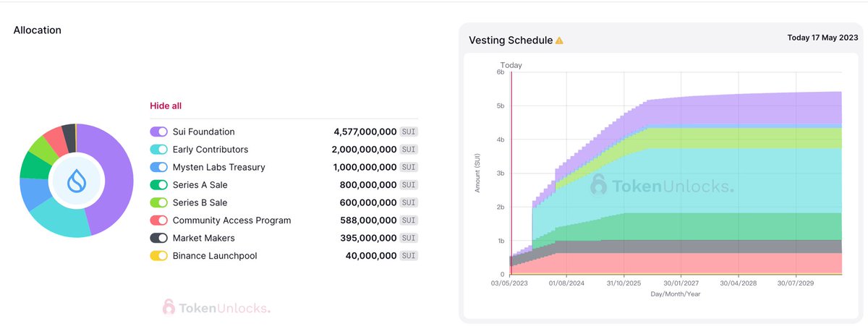868x326 pixels.
Task: Click the Binance Launchpool label
Action: 215,256
